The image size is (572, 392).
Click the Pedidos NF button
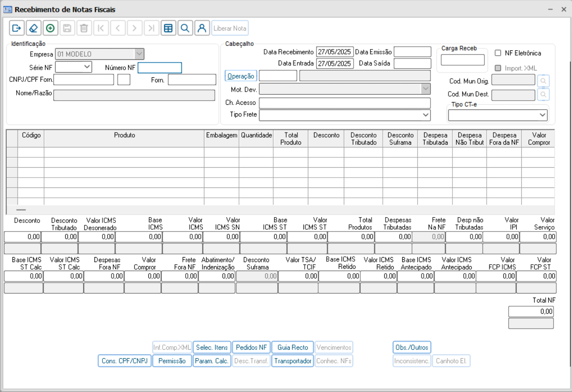tap(251, 347)
